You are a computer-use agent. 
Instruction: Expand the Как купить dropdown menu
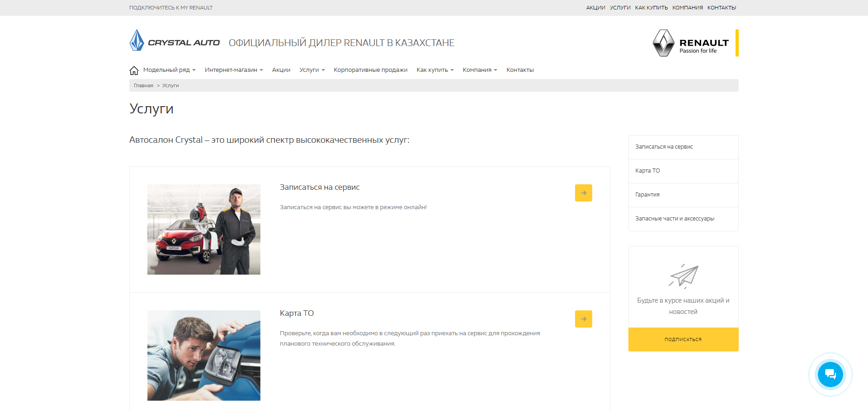pos(435,70)
